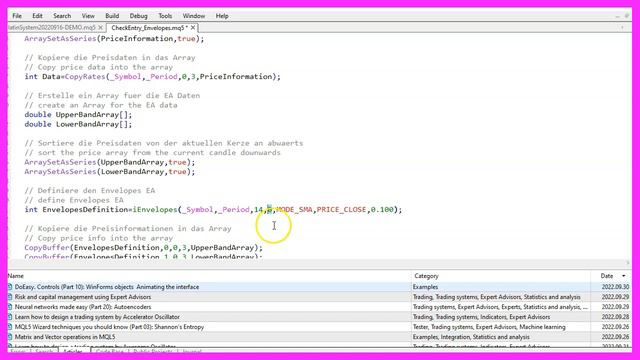
Task: Select date cell of Matrix and Vector row
Action: click(x=615, y=337)
